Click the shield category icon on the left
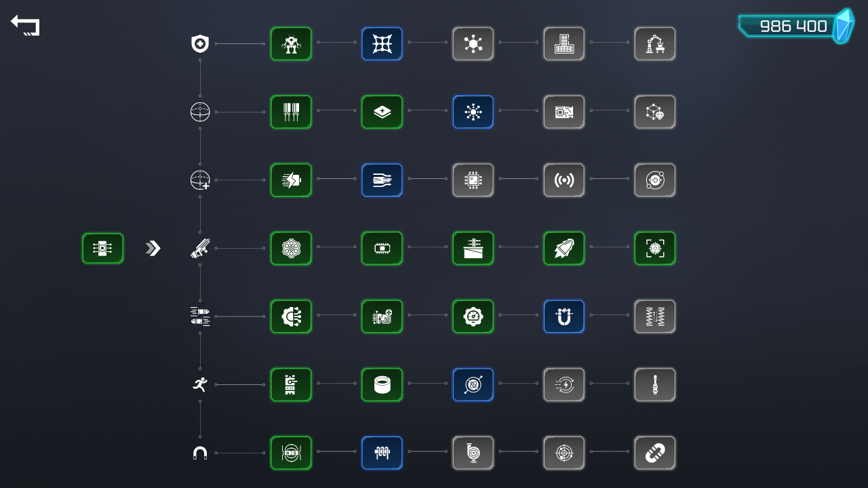The height and width of the screenshot is (488, 868). click(x=199, y=43)
